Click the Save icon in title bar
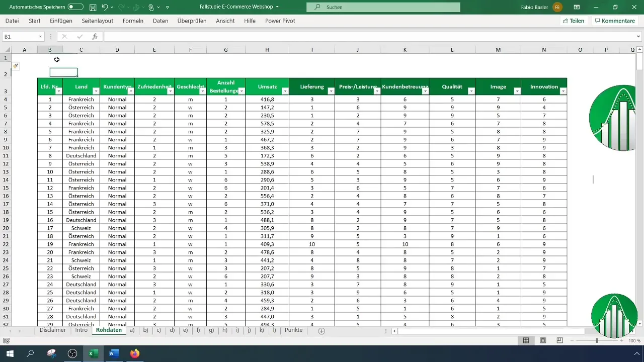The width and height of the screenshot is (644, 362). coord(93,8)
